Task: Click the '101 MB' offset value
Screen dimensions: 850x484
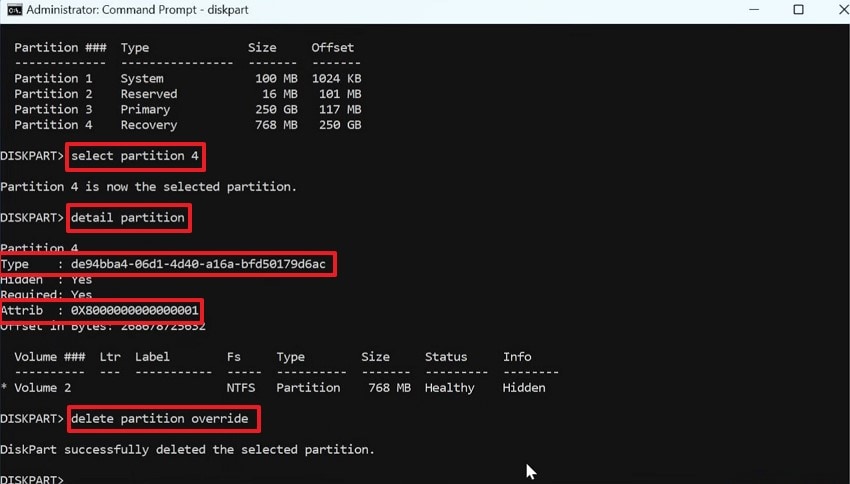Action: tap(340, 94)
